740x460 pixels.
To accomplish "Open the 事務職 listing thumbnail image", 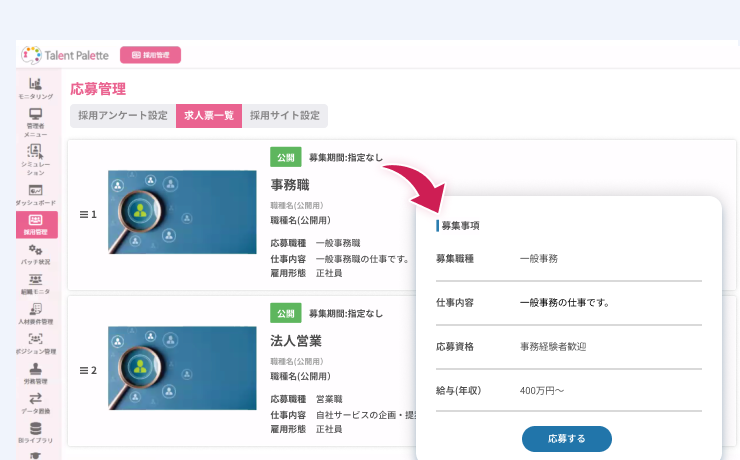I will click(182, 212).
